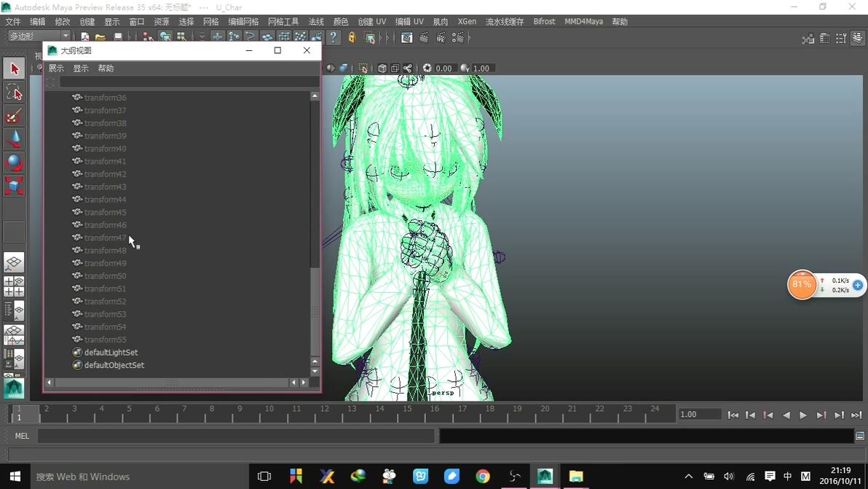The image size is (868, 489).
Task: Open the MMD4Maya menu
Action: 583,22
